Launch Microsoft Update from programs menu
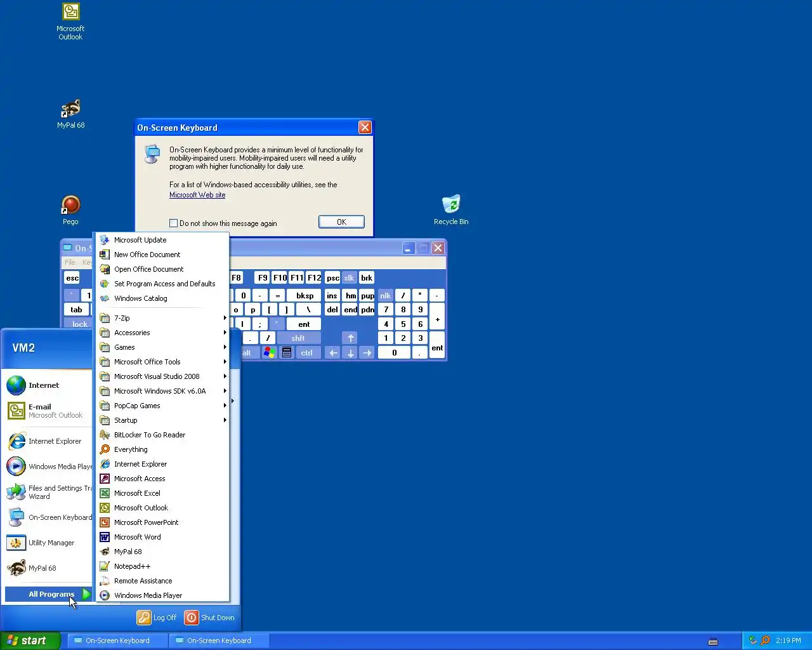This screenshot has height=650, width=812. (x=162, y=240)
